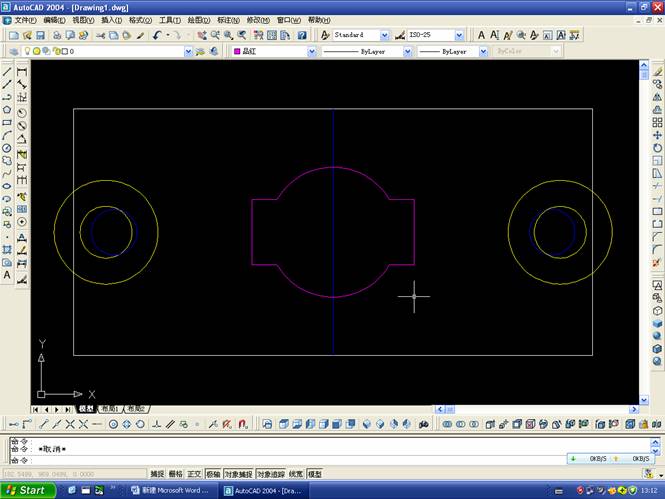This screenshot has height=499, width=665.
Task: Pick the Circle drawing tool
Action: 7,148
